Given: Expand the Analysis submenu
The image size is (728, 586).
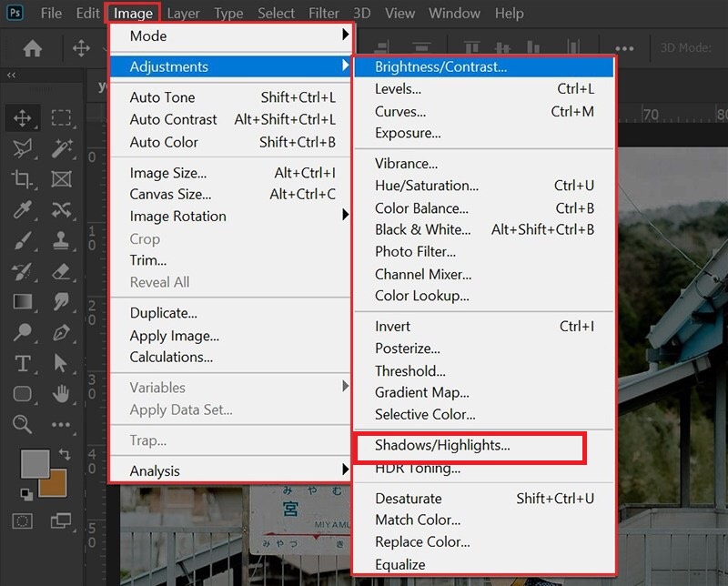Looking at the screenshot, I should (x=231, y=470).
